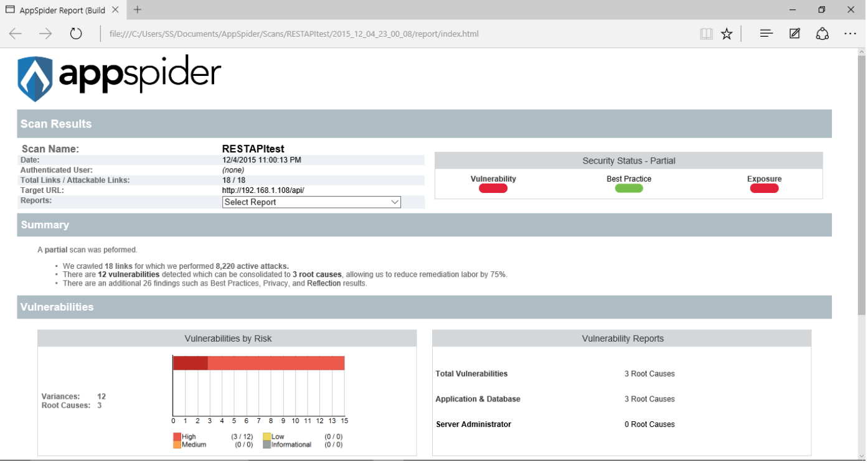Click the Vulnerabilities section header
The width and height of the screenshot is (868, 463).
click(424, 307)
